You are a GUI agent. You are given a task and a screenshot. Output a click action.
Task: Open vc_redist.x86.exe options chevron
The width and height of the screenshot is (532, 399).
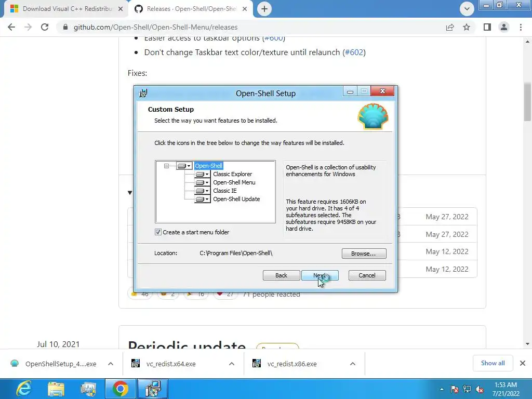(353, 364)
